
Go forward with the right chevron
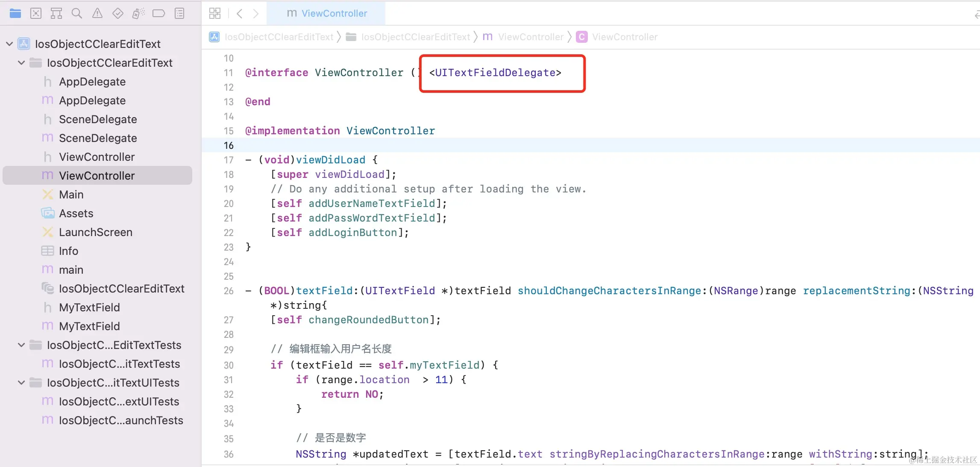point(256,14)
